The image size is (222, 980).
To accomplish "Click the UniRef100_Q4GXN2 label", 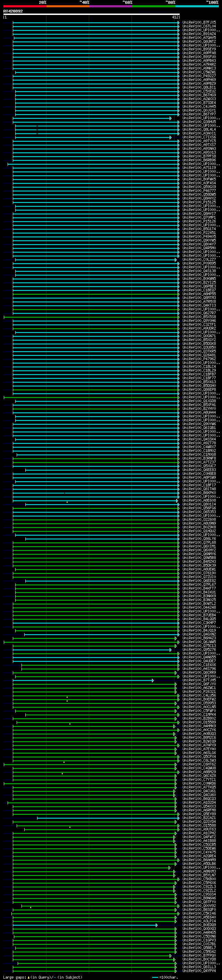I will coord(199,634).
